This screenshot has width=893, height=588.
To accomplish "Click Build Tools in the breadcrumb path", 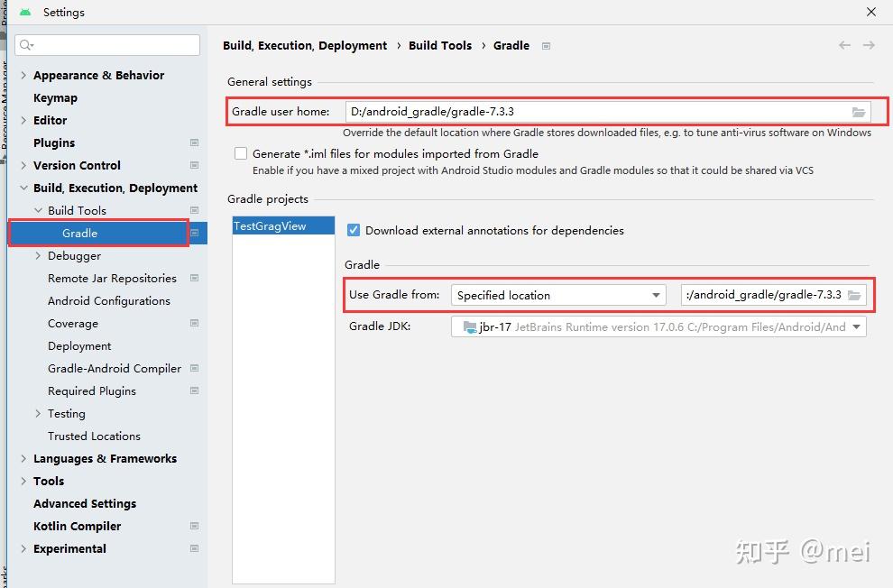I will click(440, 45).
